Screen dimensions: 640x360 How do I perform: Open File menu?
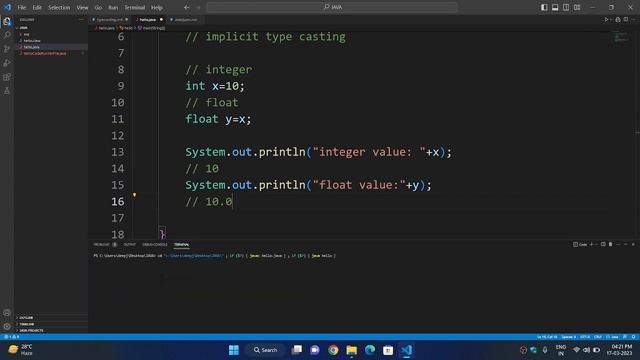click(22, 7)
